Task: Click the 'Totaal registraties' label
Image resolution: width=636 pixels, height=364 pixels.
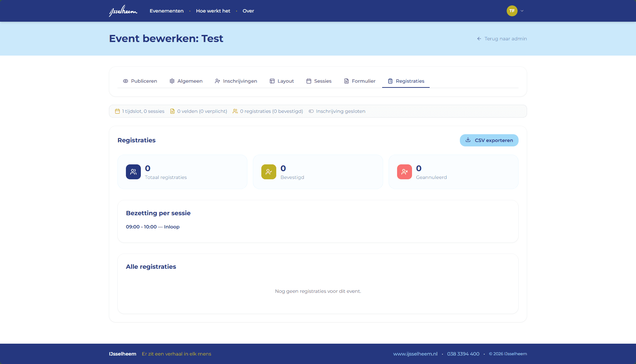Action: pos(166,177)
